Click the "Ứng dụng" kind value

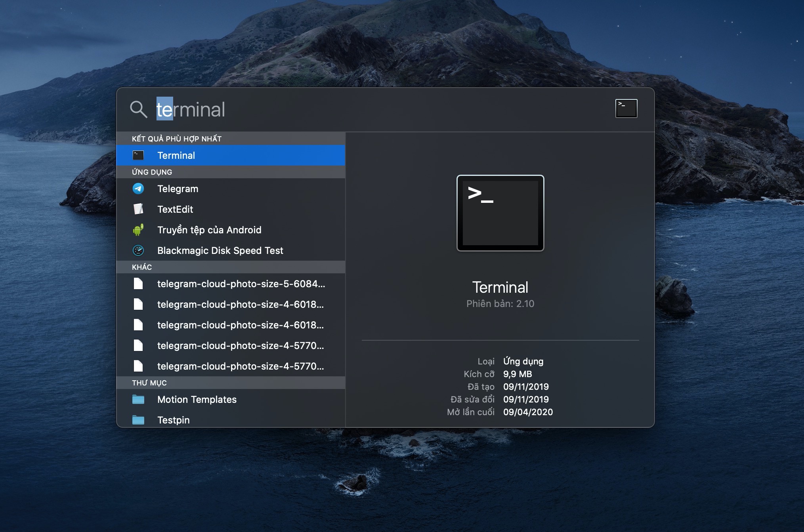[523, 361]
